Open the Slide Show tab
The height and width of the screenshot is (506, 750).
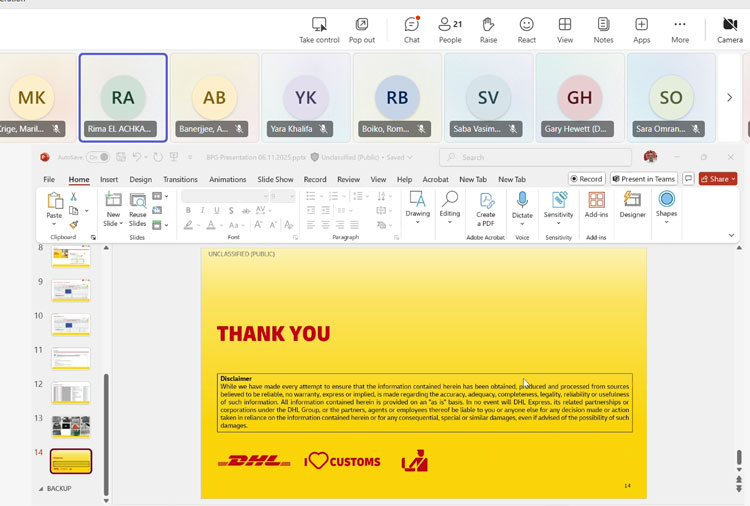click(x=275, y=180)
